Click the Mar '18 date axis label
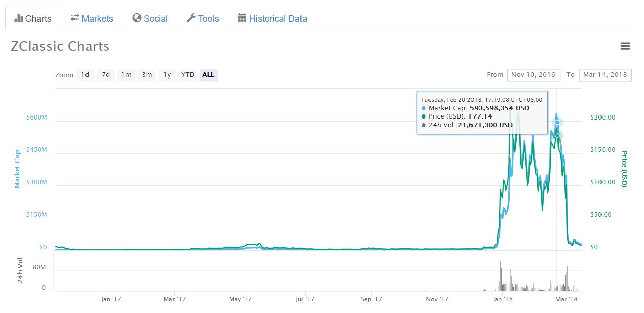The width and height of the screenshot is (644, 313). (x=566, y=299)
